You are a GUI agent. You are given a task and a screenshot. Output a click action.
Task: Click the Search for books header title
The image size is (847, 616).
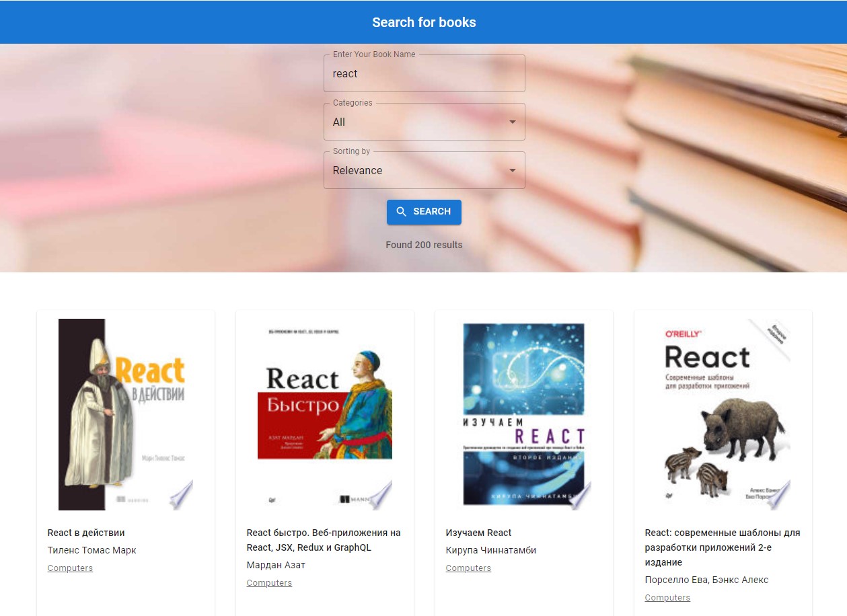[424, 22]
